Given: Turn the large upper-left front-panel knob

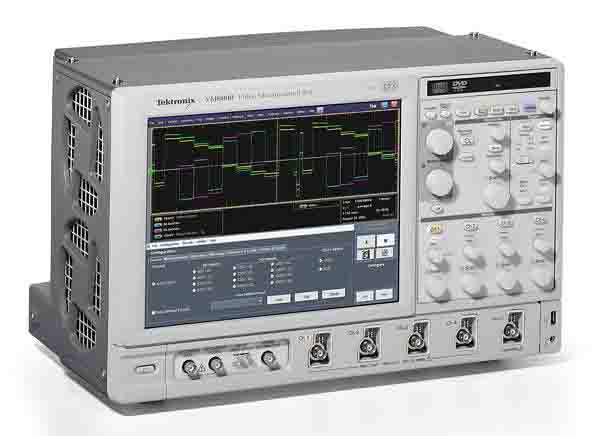Looking at the screenshot, I should [x=439, y=141].
